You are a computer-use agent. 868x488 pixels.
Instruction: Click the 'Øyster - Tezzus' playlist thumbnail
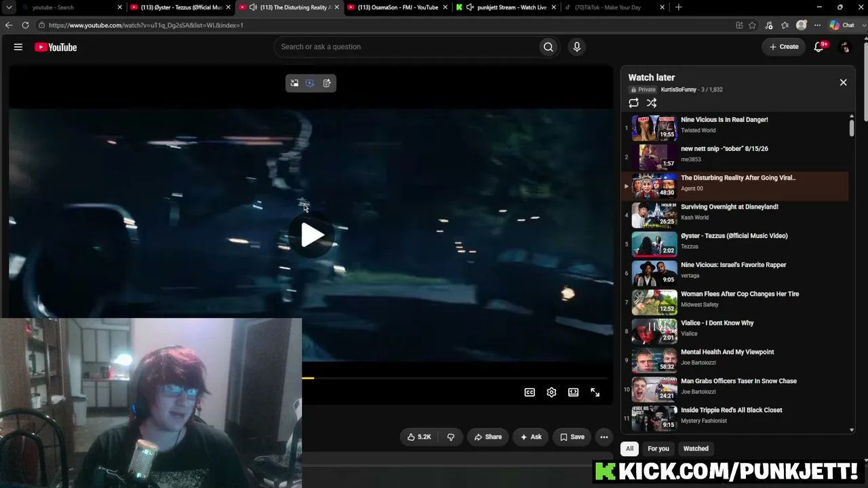coord(654,244)
